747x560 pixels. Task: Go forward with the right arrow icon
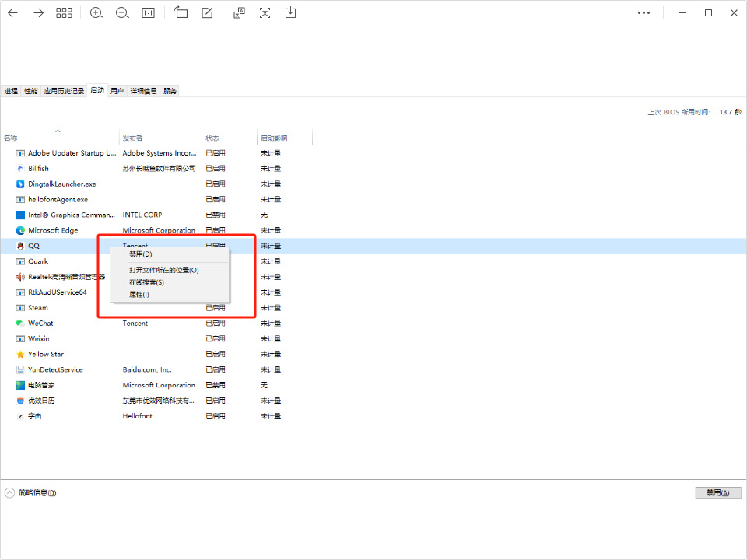39,13
